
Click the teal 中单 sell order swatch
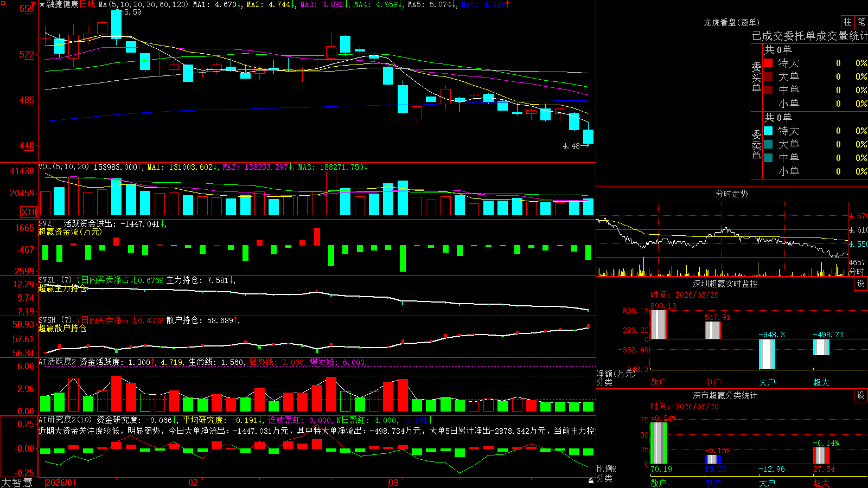point(768,158)
